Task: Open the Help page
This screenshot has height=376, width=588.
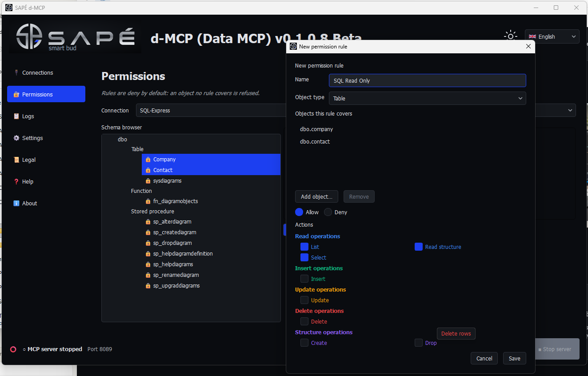Action: pyautogui.click(x=46, y=181)
